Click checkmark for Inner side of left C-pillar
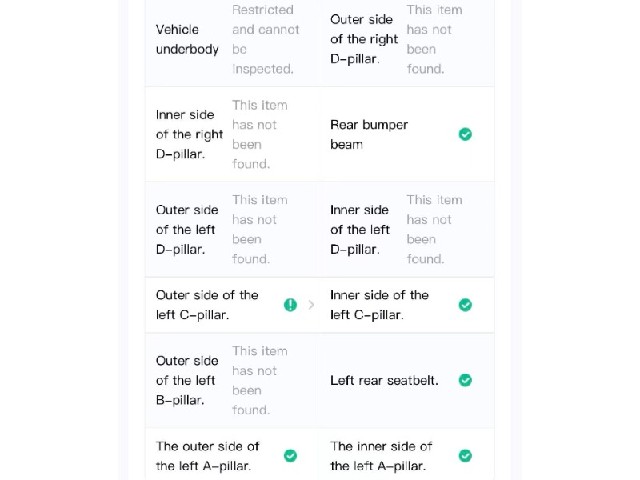Screen dimensions: 640x480 click(465, 304)
